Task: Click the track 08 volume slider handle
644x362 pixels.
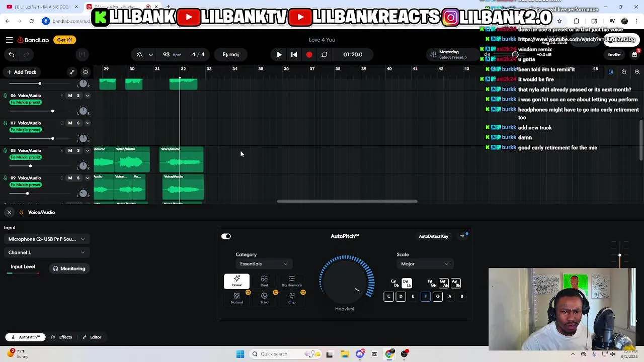Action: (30, 166)
